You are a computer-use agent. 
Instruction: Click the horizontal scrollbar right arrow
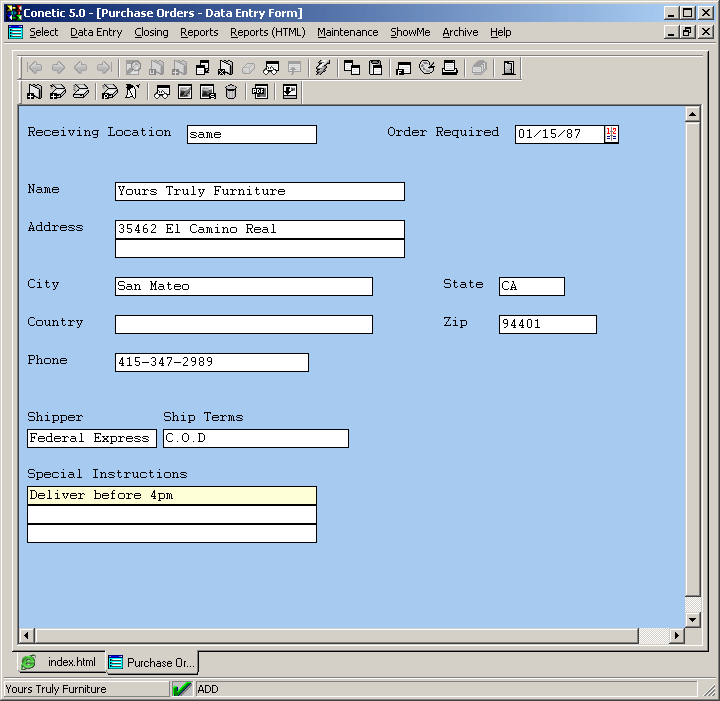[676, 636]
